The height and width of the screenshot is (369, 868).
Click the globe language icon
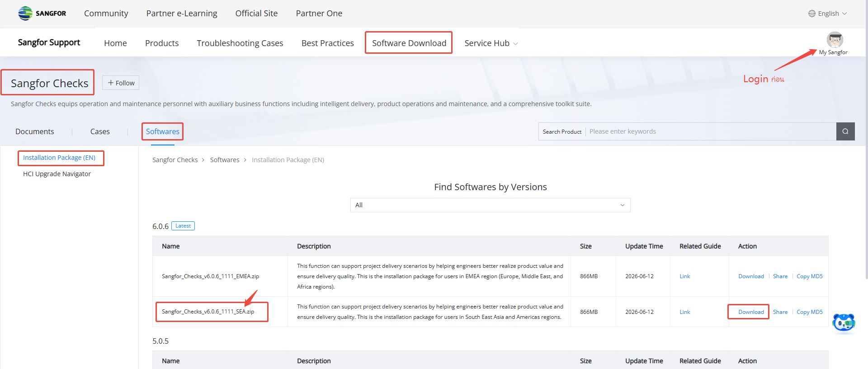click(x=812, y=14)
